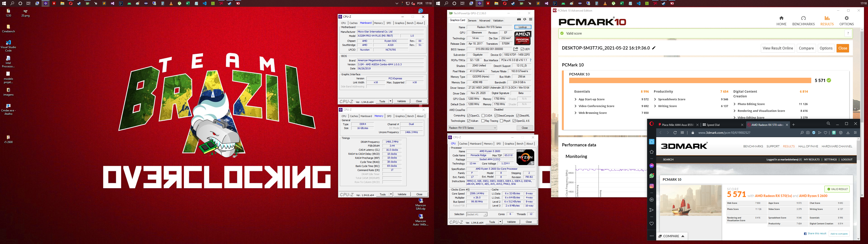Expand Spreadsheets Score
This screenshot has height=244, width=868.
click(x=655, y=99)
